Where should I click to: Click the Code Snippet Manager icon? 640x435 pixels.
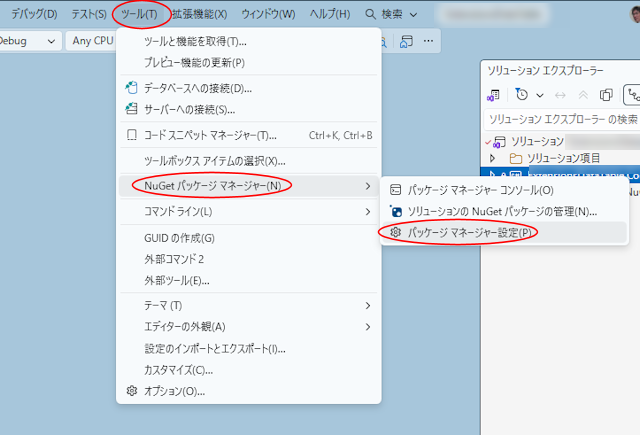tap(131, 135)
